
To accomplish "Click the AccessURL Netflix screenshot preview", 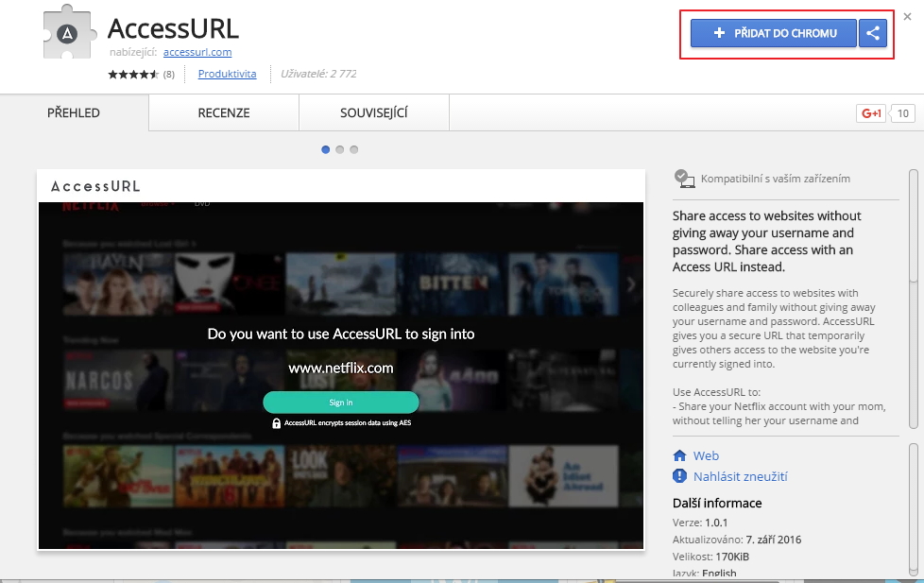I will pos(341,360).
